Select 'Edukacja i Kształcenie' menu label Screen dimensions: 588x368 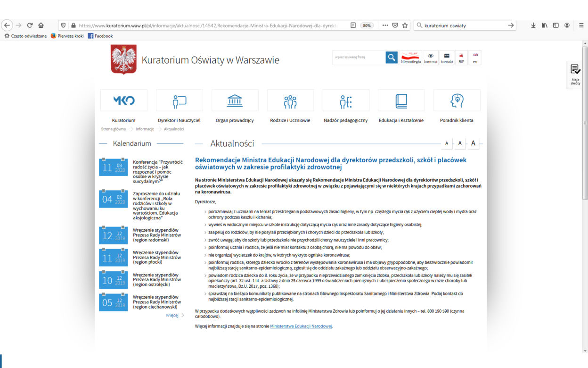401,120
